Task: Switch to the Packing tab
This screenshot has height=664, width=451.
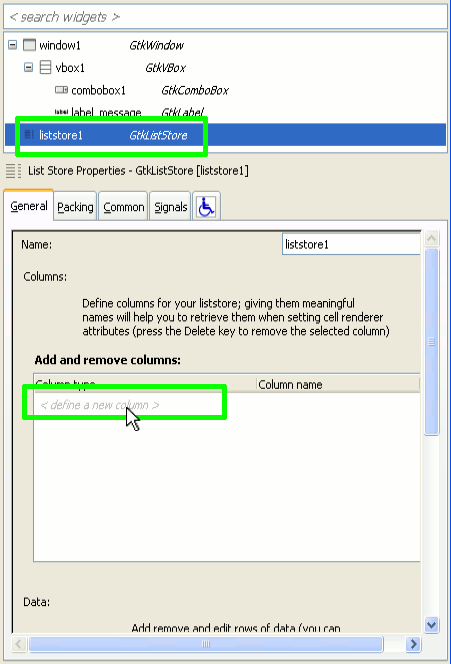Action: pyautogui.click(x=75, y=207)
